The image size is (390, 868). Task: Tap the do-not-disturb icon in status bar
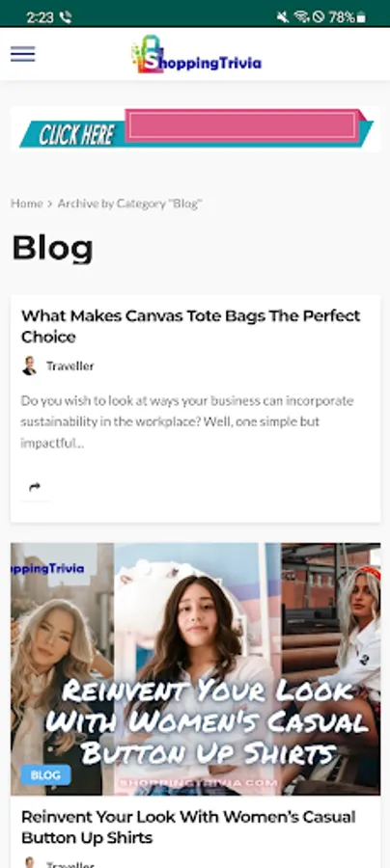pyautogui.click(x=318, y=17)
